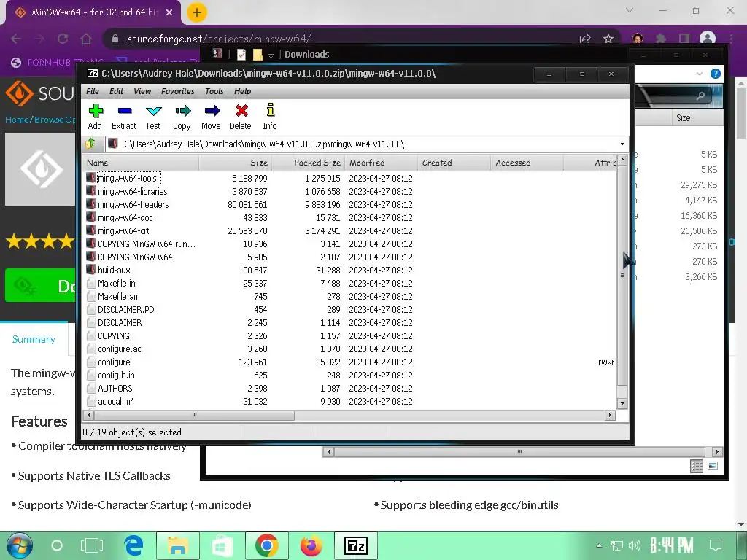This screenshot has height=560, width=747.
Task: Select the mingw-w64-crt folder
Action: click(x=123, y=230)
